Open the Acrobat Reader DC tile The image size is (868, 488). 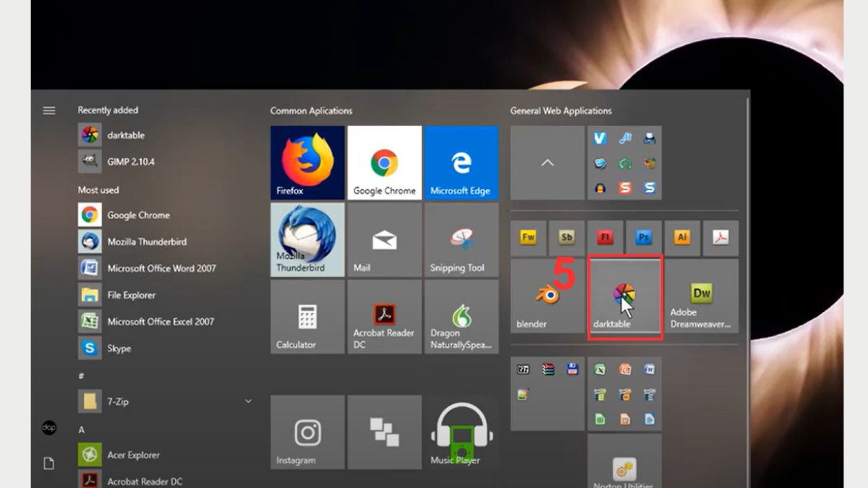click(x=384, y=317)
